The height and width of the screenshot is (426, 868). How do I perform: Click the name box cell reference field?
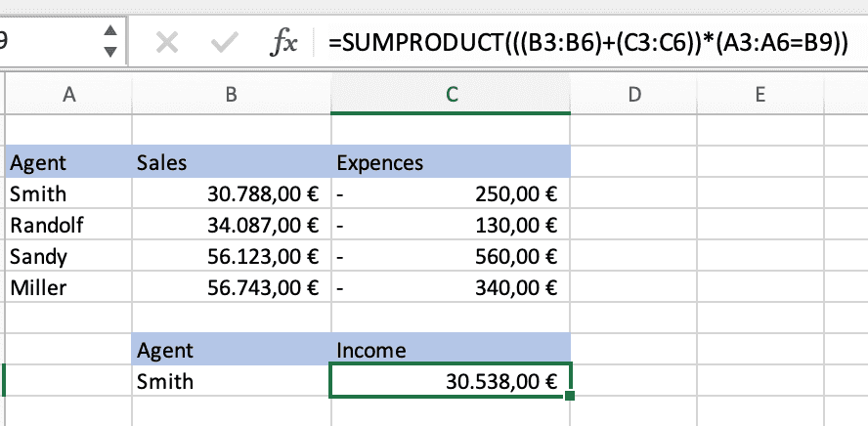(44, 41)
